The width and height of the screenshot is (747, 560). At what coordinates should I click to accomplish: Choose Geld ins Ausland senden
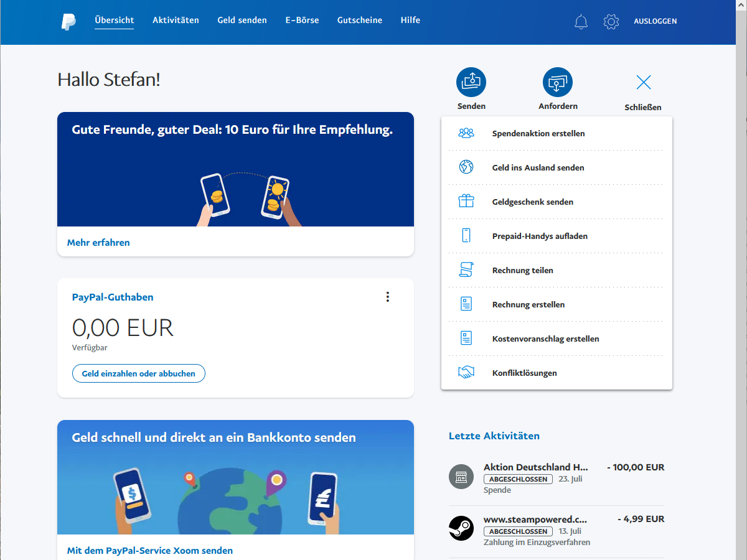(x=538, y=167)
